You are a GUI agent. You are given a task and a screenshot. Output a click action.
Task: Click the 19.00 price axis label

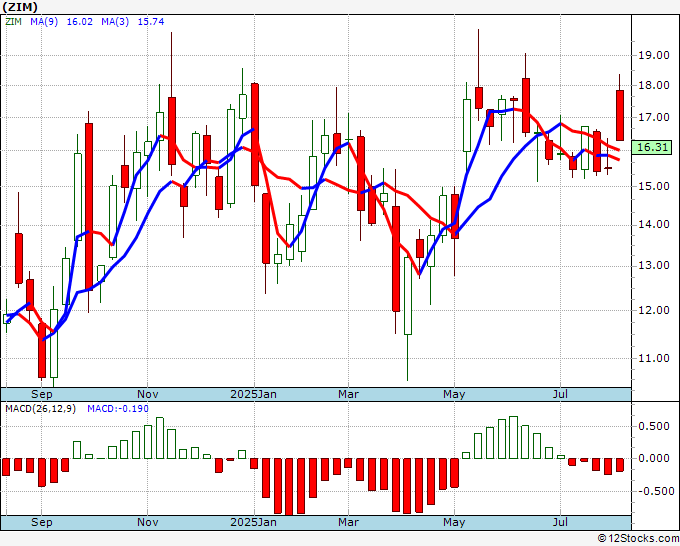tap(654, 55)
